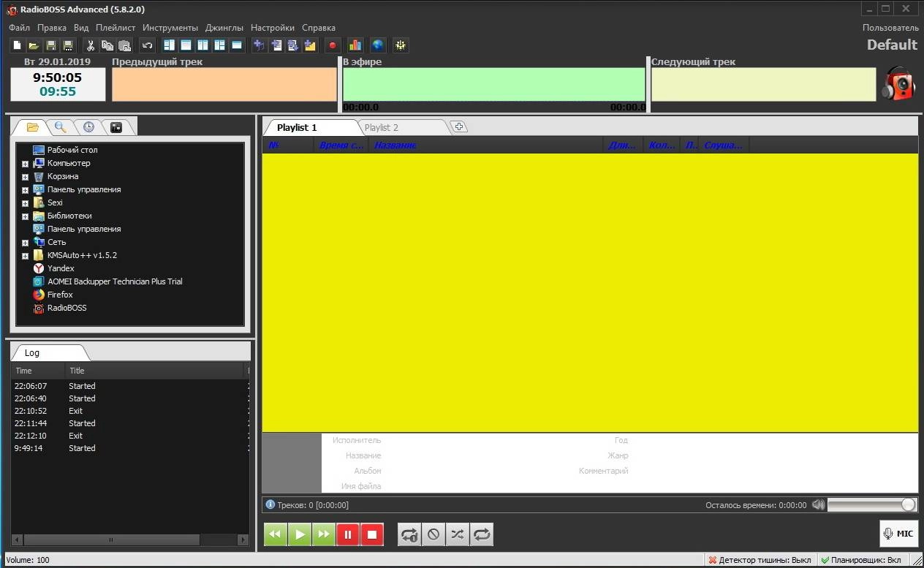Image resolution: width=924 pixels, height=568 pixels.
Task: Undo the last action with the arrow icon
Action: 147,45
